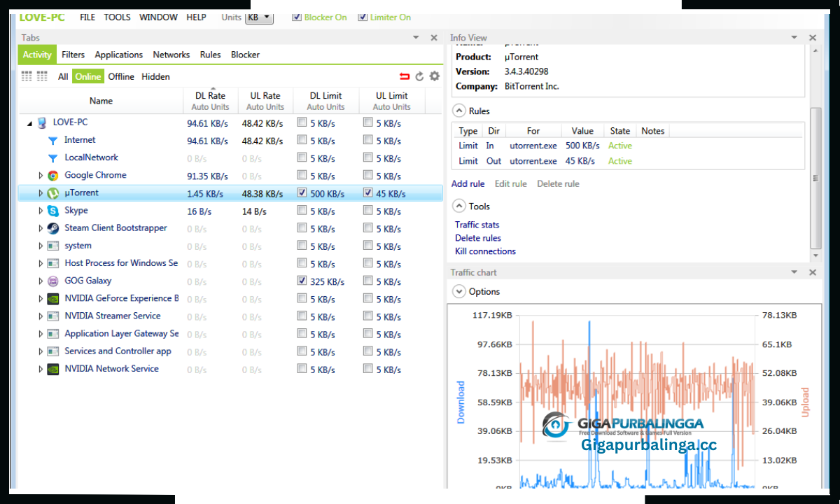The image size is (840, 504).
Task: Toggle the Blocker On checkbox
Action: 297,17
